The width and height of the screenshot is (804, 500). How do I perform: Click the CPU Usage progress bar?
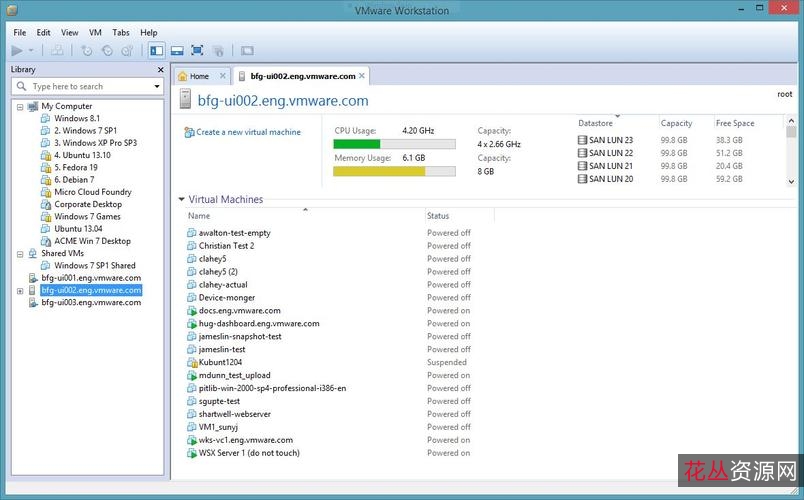point(394,144)
